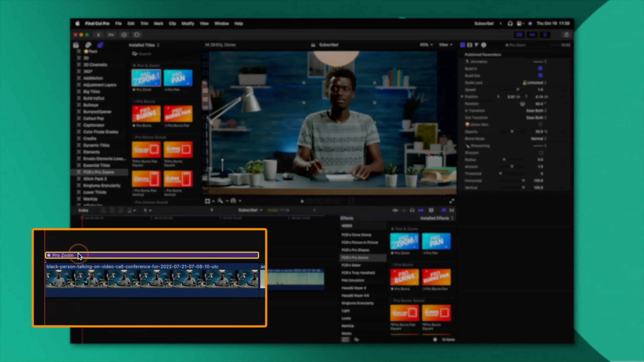The height and width of the screenshot is (362, 644).
Task: Select the Pro Zoom title clip in timeline
Action: point(152,255)
